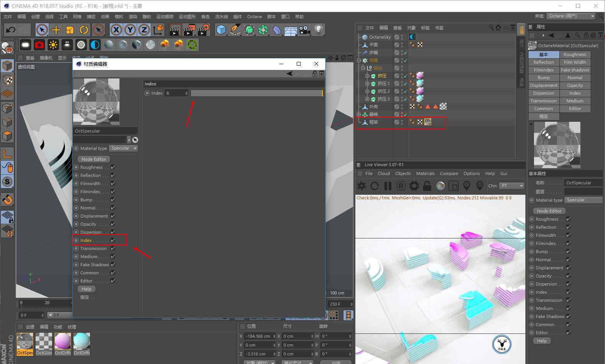Toggle Z axis lock icon
605x364 pixels.
(x=144, y=30)
